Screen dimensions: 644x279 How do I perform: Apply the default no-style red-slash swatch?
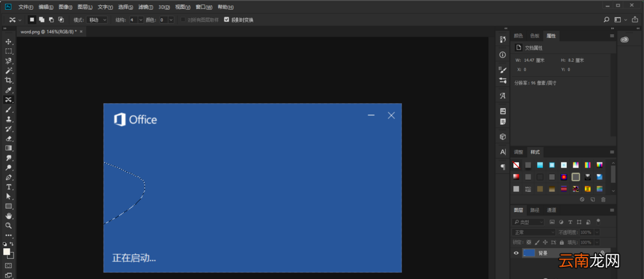point(516,165)
